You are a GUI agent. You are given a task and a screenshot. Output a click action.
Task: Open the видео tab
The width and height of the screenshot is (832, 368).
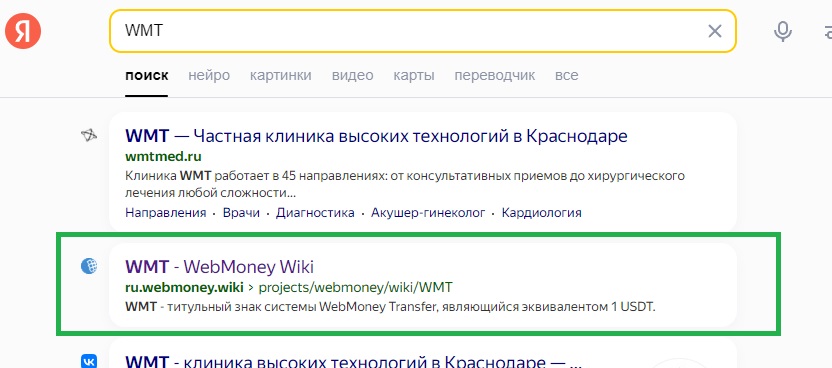click(x=352, y=75)
